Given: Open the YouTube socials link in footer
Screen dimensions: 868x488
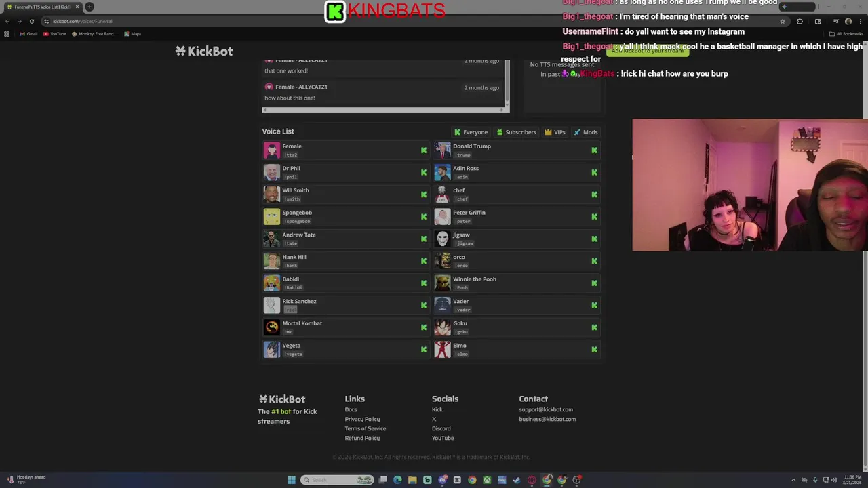Looking at the screenshot, I should point(442,438).
